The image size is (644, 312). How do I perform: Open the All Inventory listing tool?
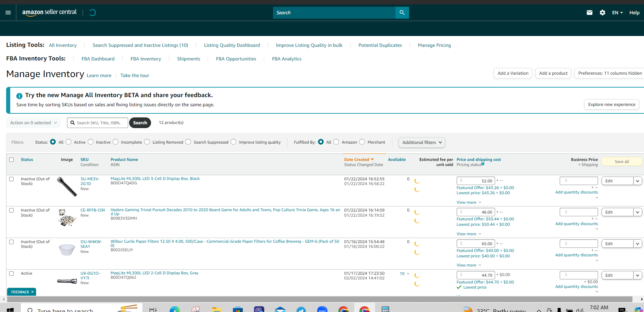pos(63,45)
